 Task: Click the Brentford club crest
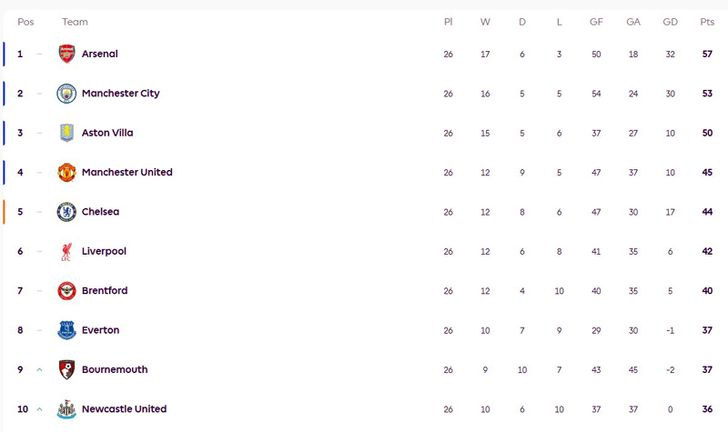pos(66,291)
